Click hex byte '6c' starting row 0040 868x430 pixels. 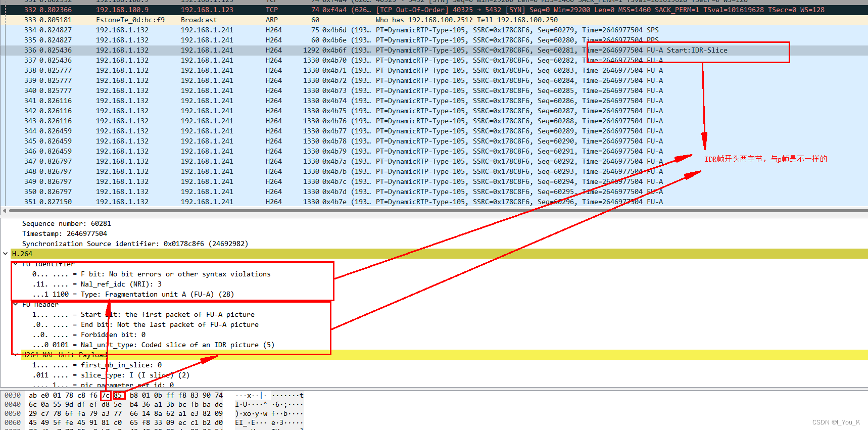(x=33, y=404)
